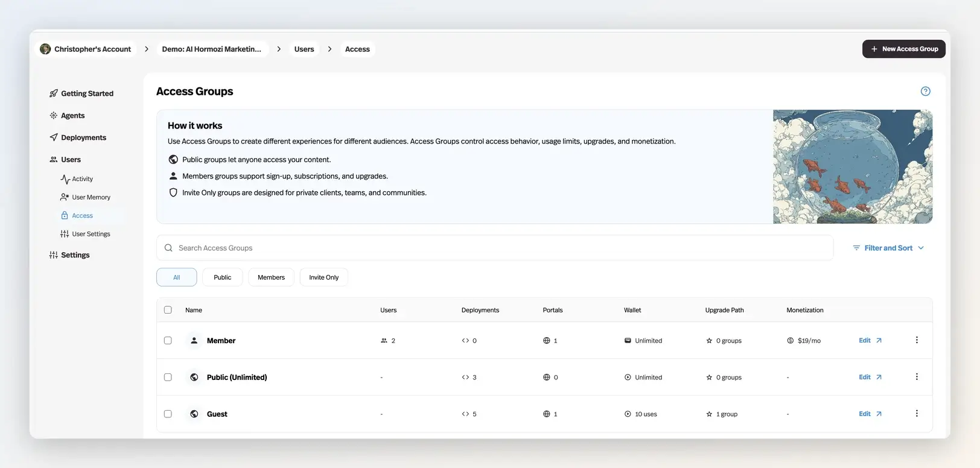
Task: Select the All filter tab
Action: (176, 277)
